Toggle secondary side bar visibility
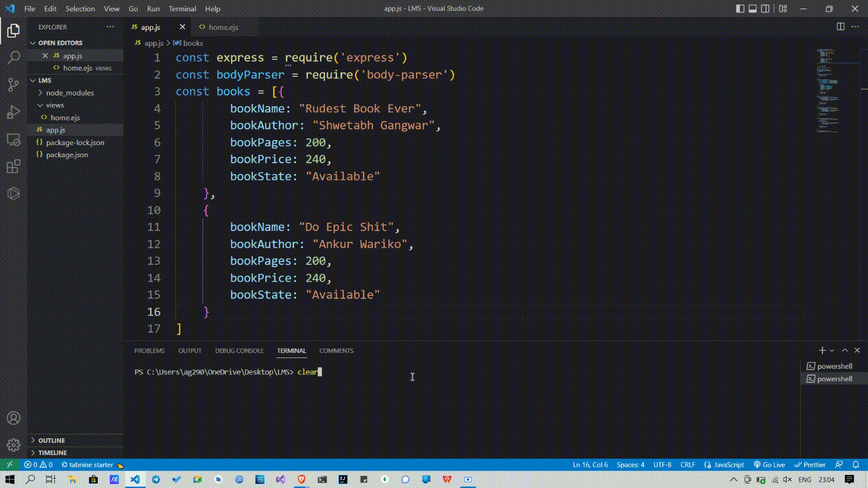The width and height of the screenshot is (868, 488). pos(765,8)
